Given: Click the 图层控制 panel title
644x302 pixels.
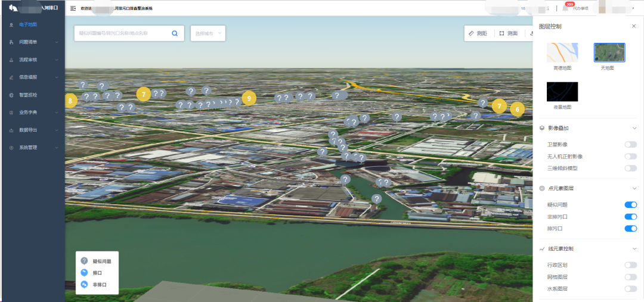Looking at the screenshot, I should pos(550,26).
